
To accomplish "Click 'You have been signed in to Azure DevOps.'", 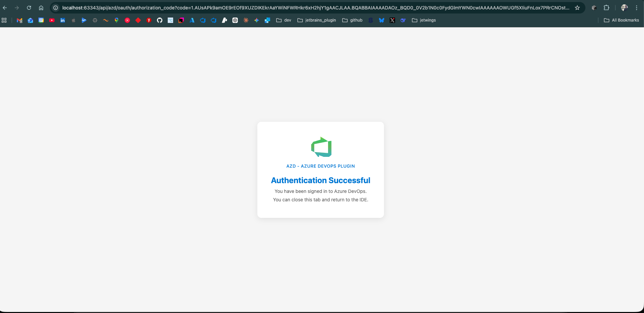I will pyautogui.click(x=321, y=191).
